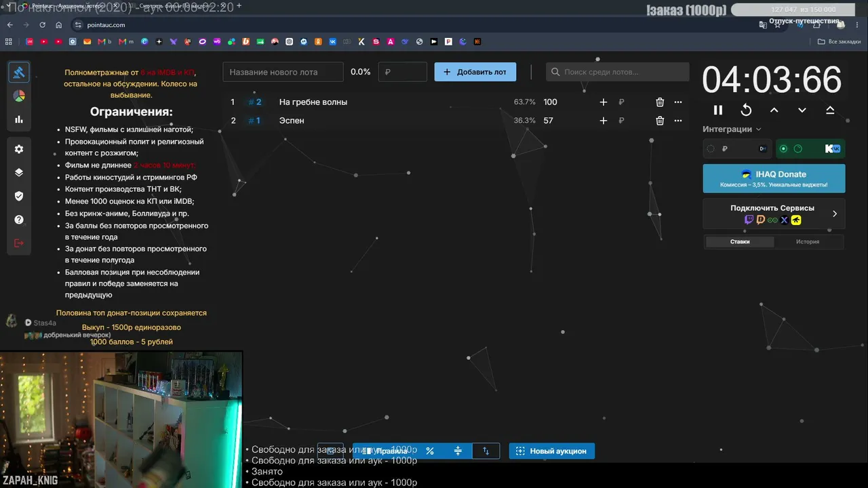
Task: Open the wheel pie-chart page in sidebar
Action: tap(19, 96)
